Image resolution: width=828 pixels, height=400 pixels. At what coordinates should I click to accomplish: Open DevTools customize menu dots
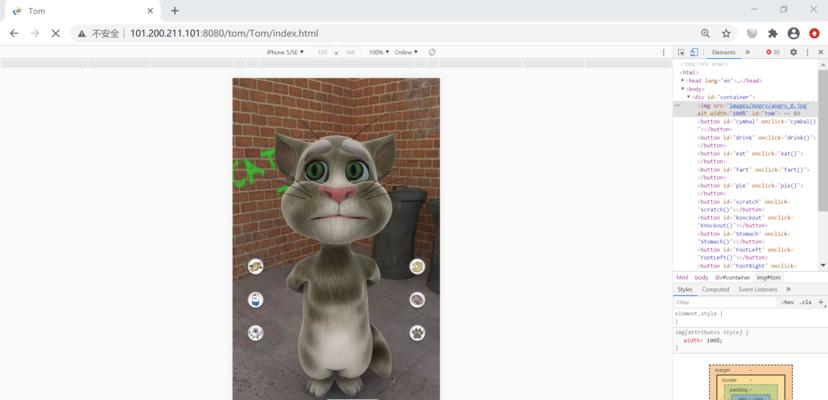(x=807, y=52)
